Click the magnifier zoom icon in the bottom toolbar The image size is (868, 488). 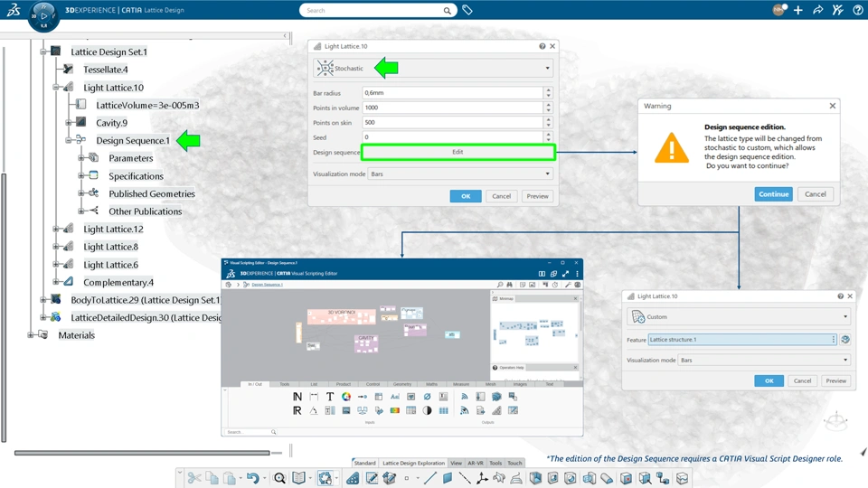pyautogui.click(x=279, y=477)
